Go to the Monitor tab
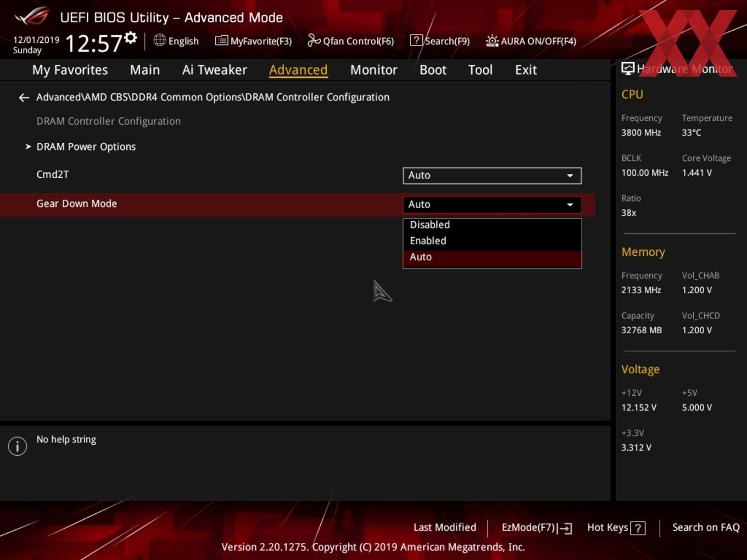Screen dimensions: 747x560 click(x=374, y=70)
